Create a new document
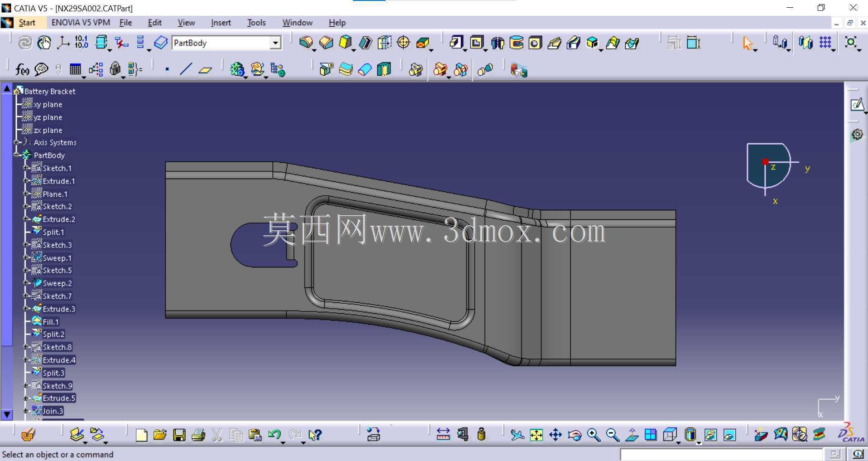The height and width of the screenshot is (461, 868). click(x=142, y=435)
